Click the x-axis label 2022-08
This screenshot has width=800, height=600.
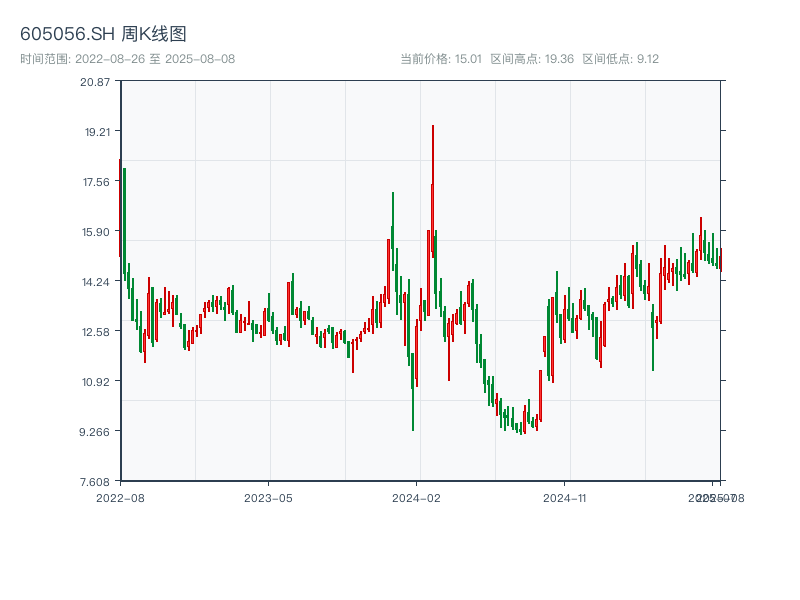coord(120,498)
